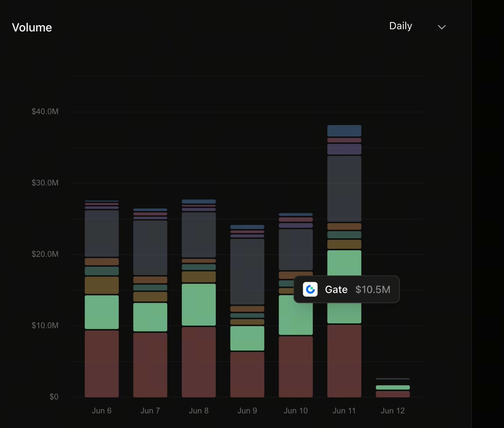Select the green segment of Jun 7 bar
504x428 pixels.
tap(150, 317)
